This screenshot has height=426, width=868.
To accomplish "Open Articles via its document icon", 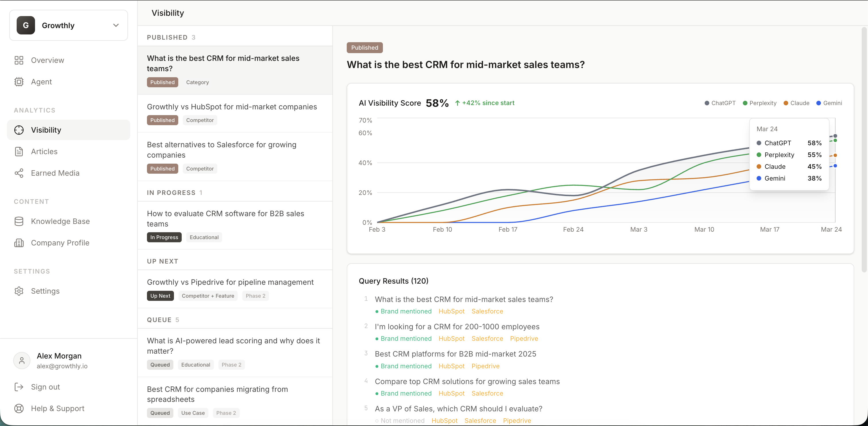I will point(19,151).
